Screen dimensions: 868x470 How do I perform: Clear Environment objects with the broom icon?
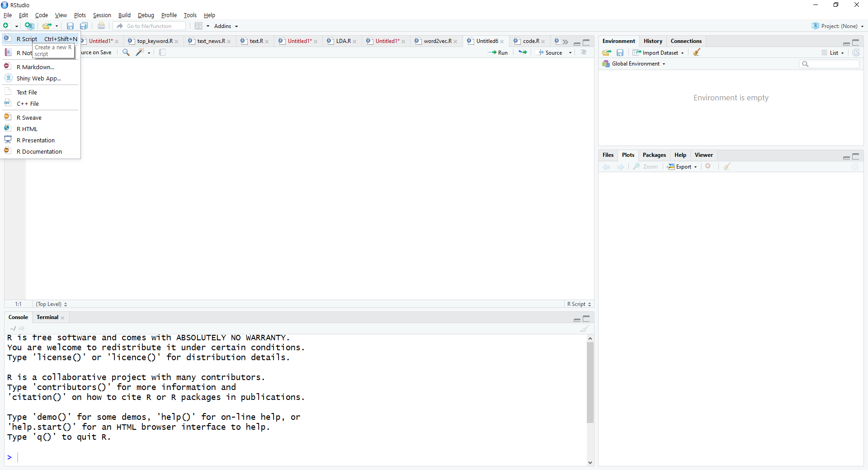click(697, 52)
